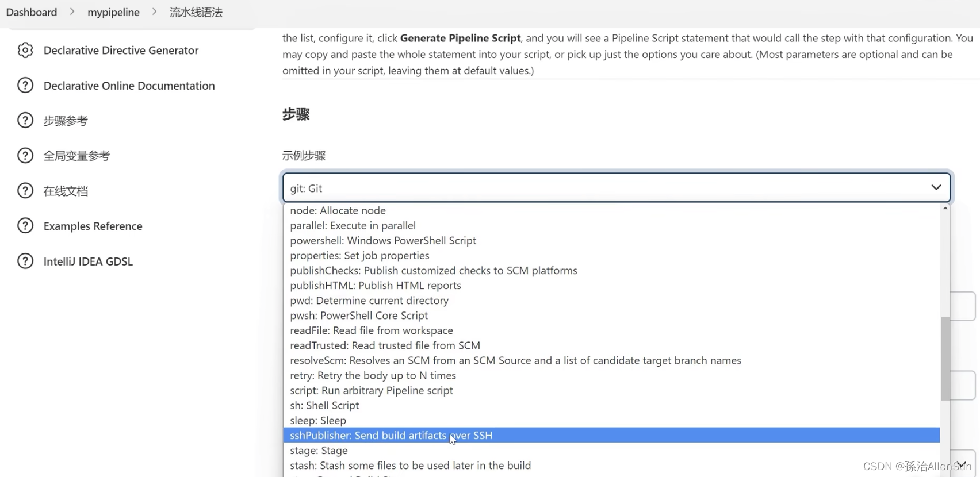The width and height of the screenshot is (980, 477).
Task: Click the question mark icon beside 在线文档
Action: coord(25,190)
